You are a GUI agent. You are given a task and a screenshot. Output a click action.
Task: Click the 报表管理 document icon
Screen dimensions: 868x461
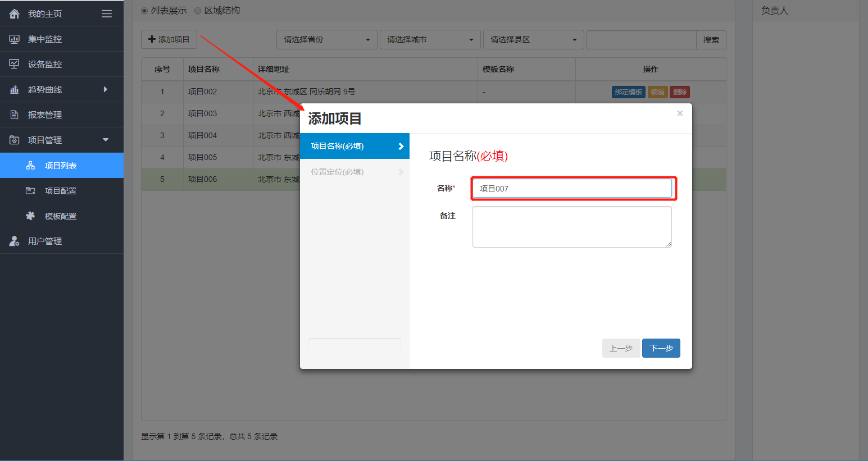point(15,115)
